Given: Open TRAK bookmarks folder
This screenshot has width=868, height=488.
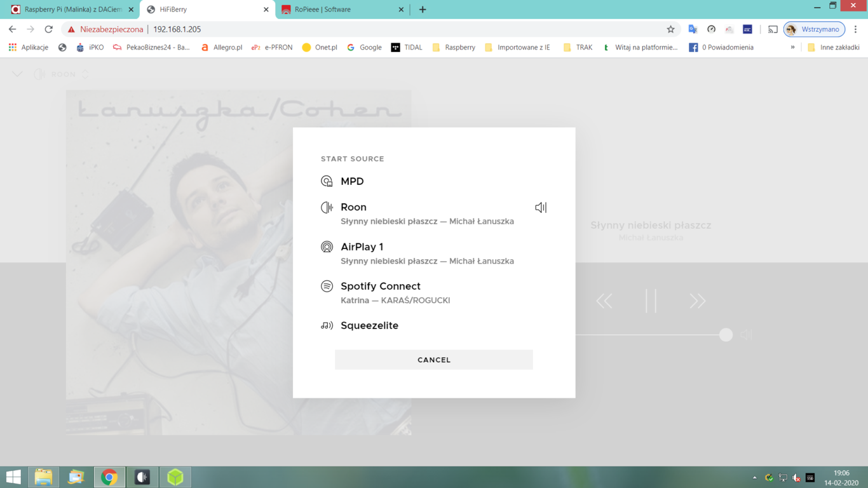Looking at the screenshot, I should click(578, 47).
